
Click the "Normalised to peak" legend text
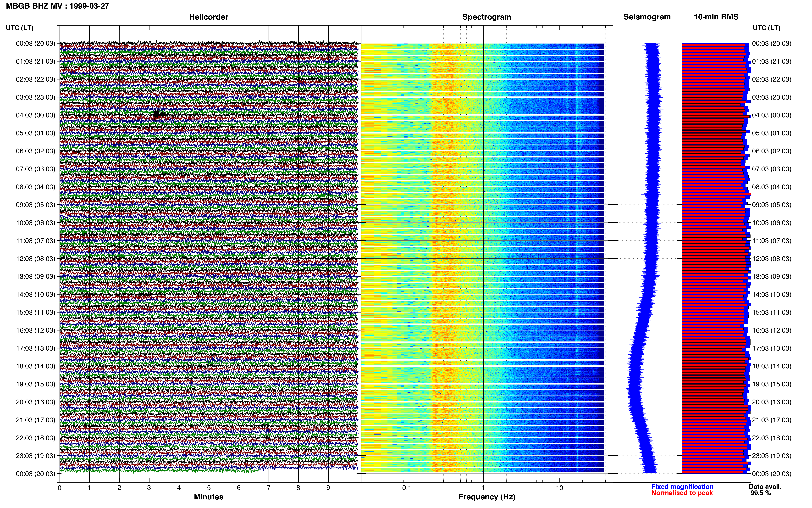tap(682, 493)
